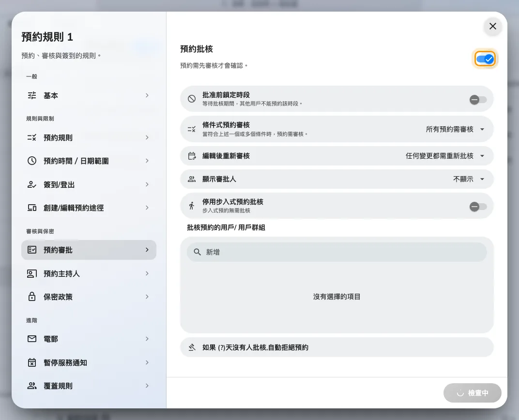Close the 預約規則 1 dialog
Viewport: 519px width, 420px height.
[x=492, y=26]
